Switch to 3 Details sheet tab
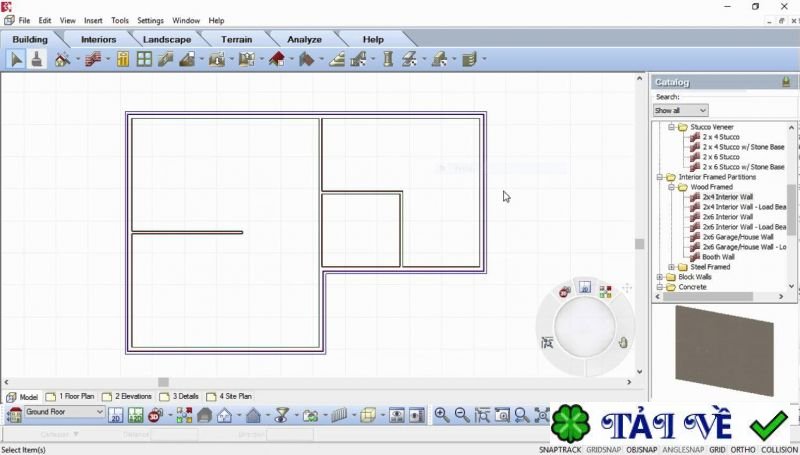The height and width of the screenshot is (455, 800). (x=179, y=396)
